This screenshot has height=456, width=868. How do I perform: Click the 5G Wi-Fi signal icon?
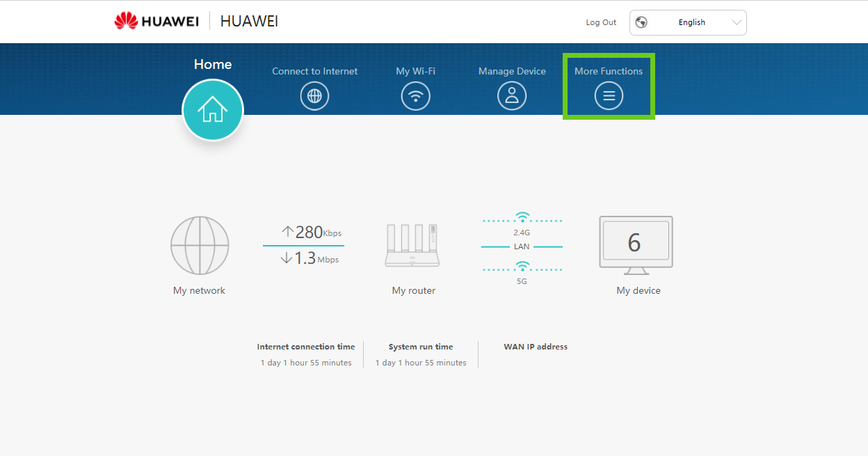(522, 267)
